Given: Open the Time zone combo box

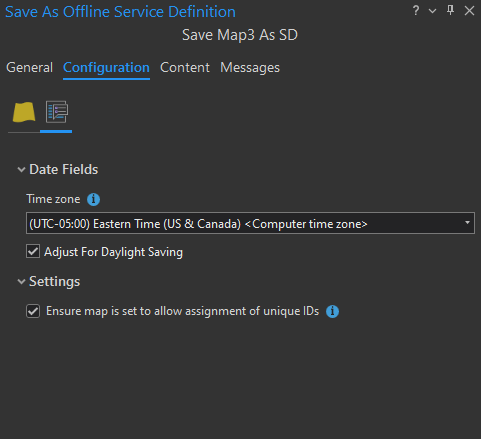Looking at the screenshot, I should point(250,223).
